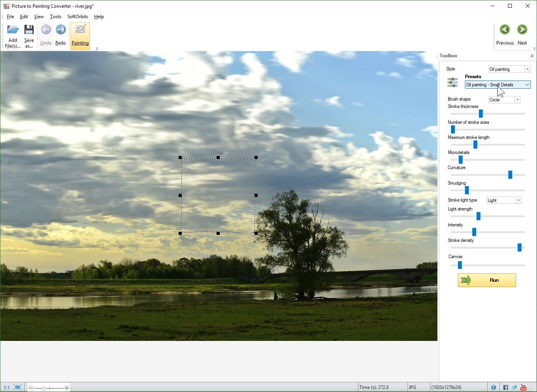The height and width of the screenshot is (392, 537).
Task: Undo the last action
Action: (x=46, y=35)
